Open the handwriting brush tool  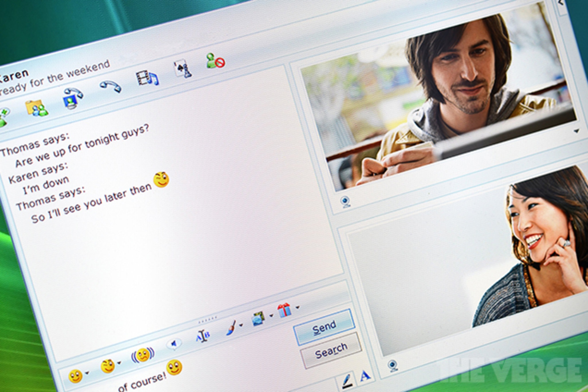click(232, 327)
